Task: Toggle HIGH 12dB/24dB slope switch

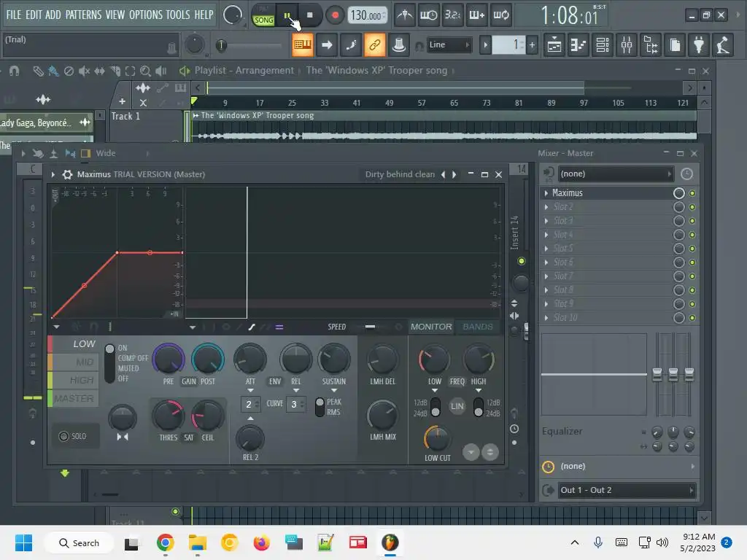Action: click(x=479, y=407)
